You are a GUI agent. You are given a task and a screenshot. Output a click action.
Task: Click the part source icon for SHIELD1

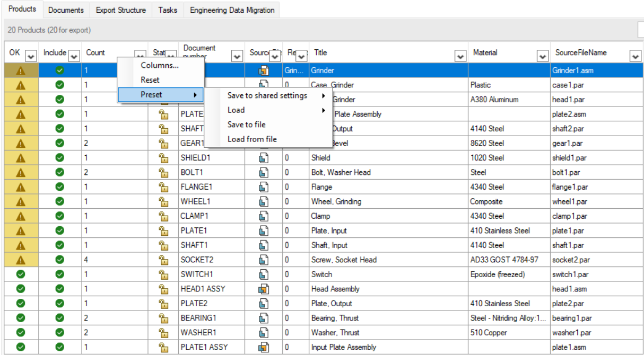tap(264, 158)
